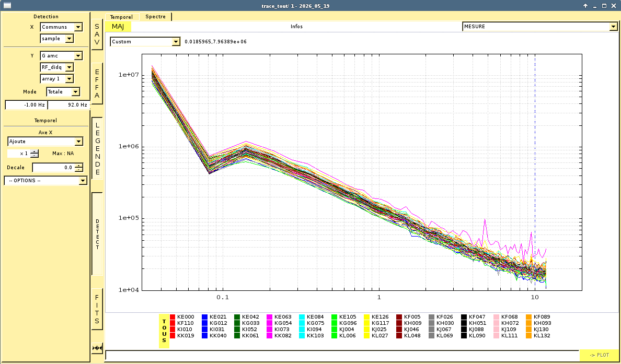Screen dimensions: 621x364
Task: Click legend entry KL027
Action: click(380, 336)
